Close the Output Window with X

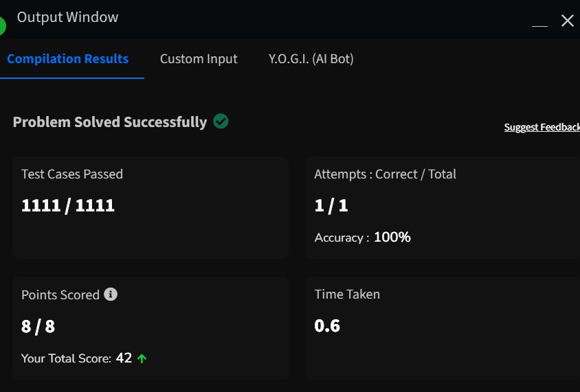(568, 21)
